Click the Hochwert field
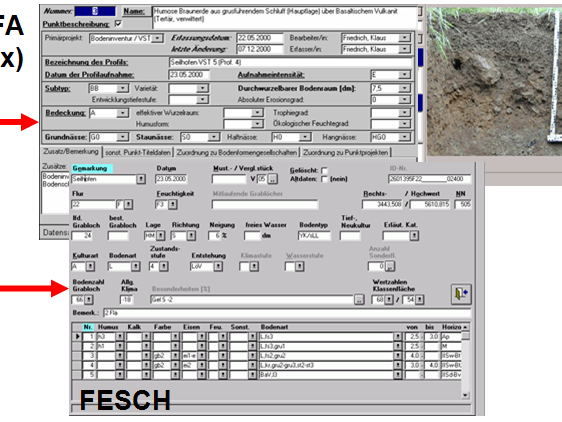562x422 pixels. (x=430, y=204)
